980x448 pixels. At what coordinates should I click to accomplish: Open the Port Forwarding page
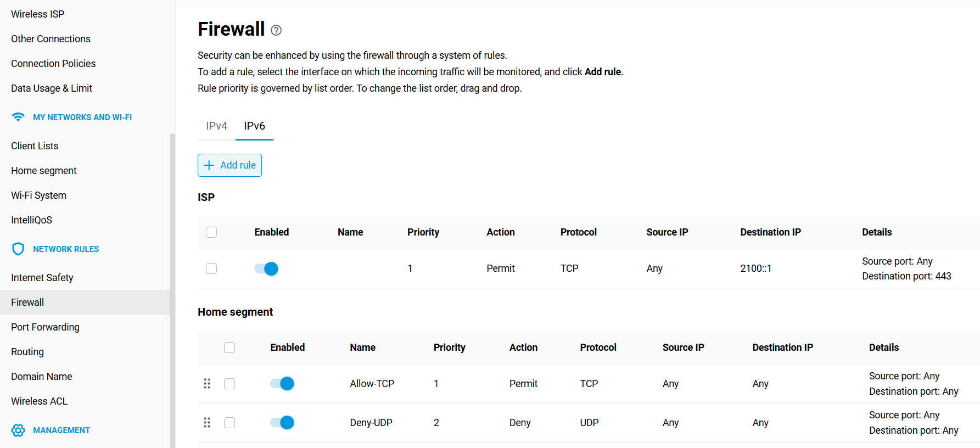pyautogui.click(x=45, y=327)
